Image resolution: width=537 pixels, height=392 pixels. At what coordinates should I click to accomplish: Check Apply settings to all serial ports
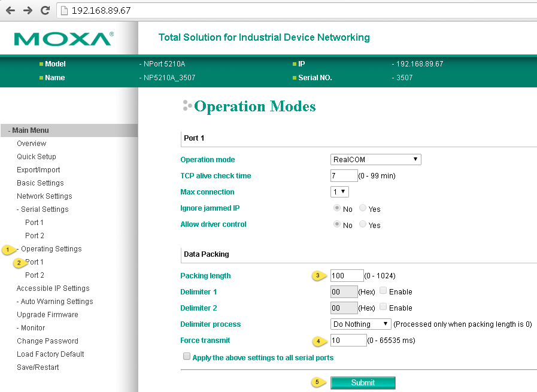point(187,357)
